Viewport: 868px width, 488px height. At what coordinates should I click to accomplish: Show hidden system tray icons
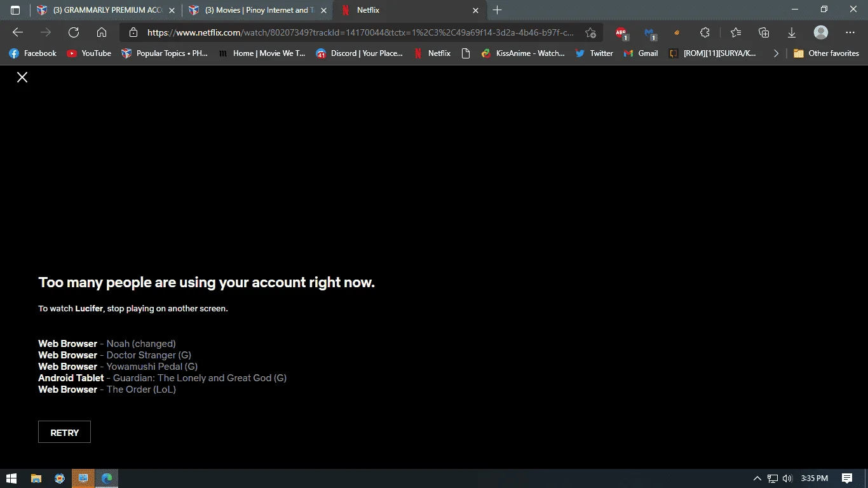(x=757, y=478)
